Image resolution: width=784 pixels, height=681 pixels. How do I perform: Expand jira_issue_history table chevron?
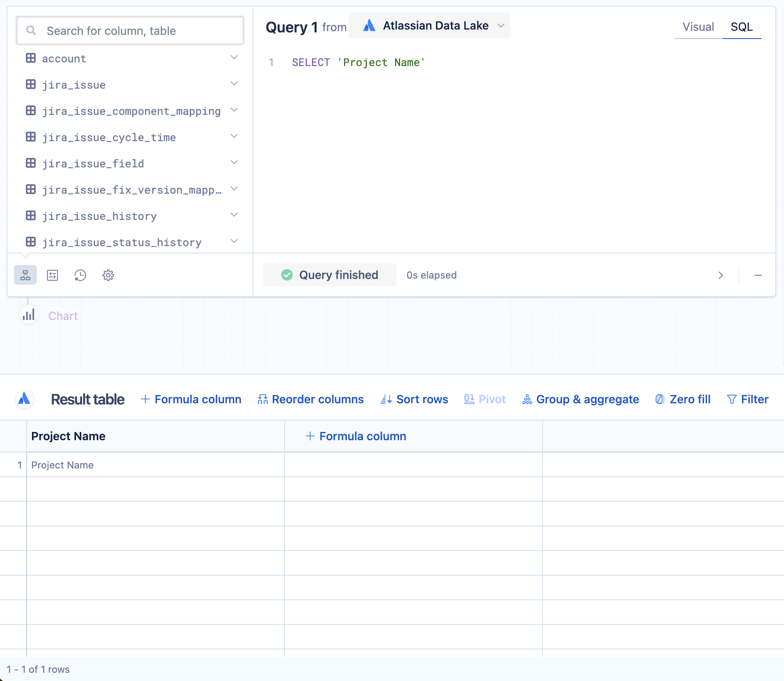[234, 215]
